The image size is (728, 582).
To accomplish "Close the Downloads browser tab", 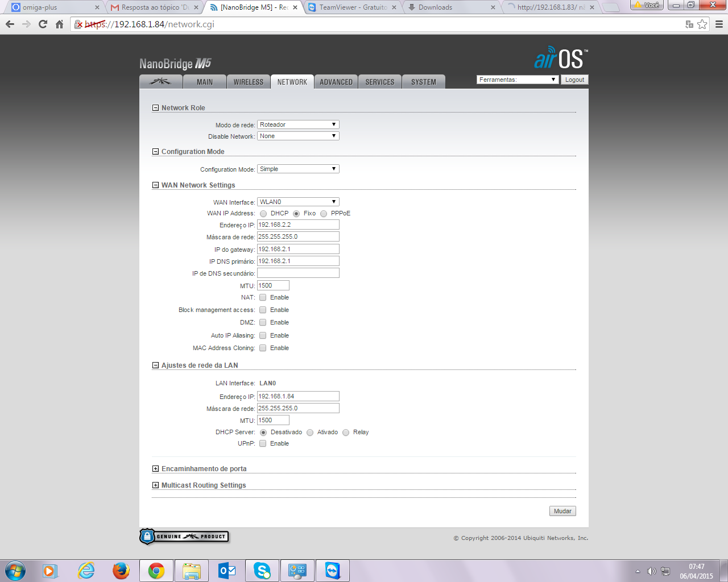I will (493, 7).
